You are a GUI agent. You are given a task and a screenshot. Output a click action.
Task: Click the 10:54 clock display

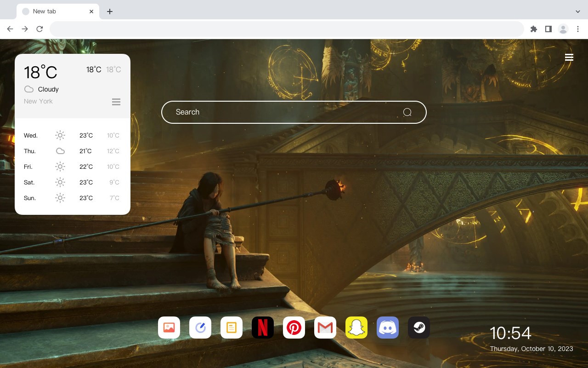(510, 333)
